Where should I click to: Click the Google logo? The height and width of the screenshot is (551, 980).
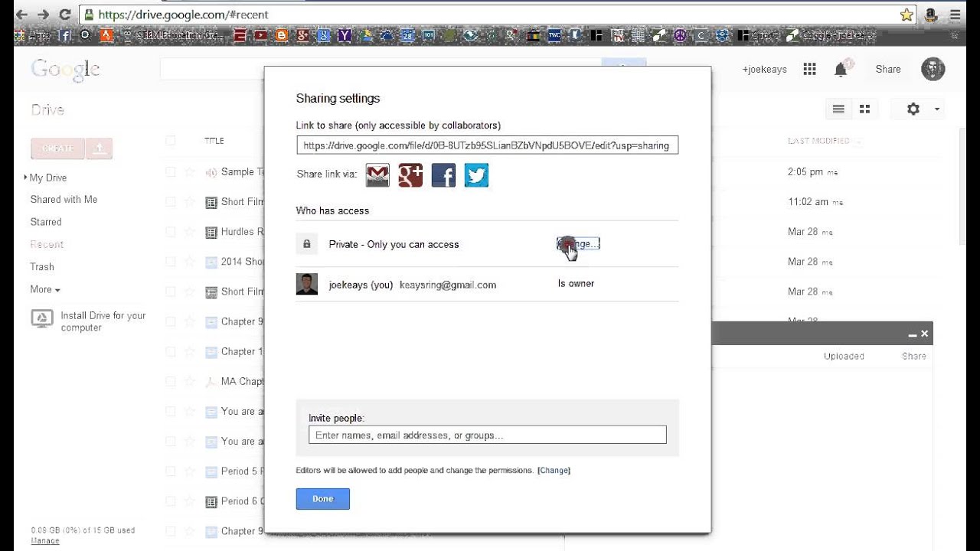pyautogui.click(x=65, y=70)
